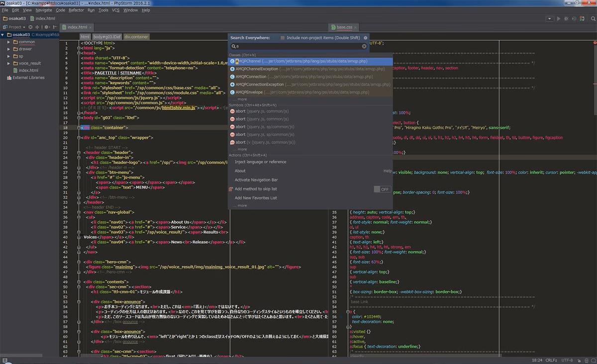This screenshot has height=364, width=597.
Task: Clear the Search Everywhere text field
Action: (x=364, y=46)
